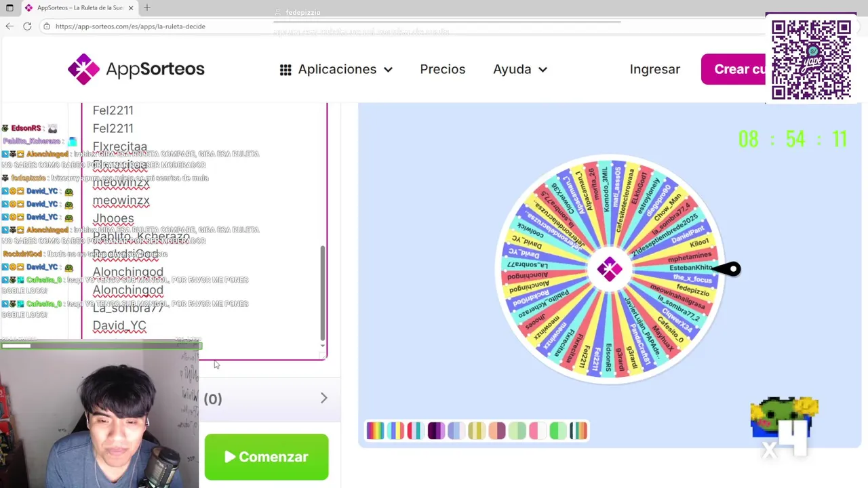868x488 pixels.
Task: Click the (0) counter label
Action: [x=213, y=399]
